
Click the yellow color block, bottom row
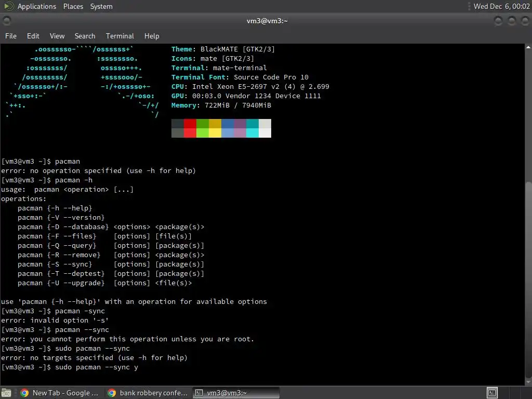pyautogui.click(x=215, y=132)
